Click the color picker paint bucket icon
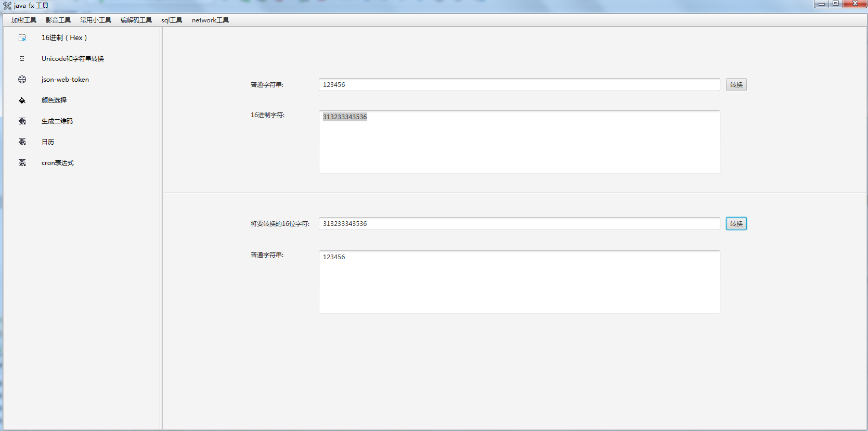 coord(22,100)
